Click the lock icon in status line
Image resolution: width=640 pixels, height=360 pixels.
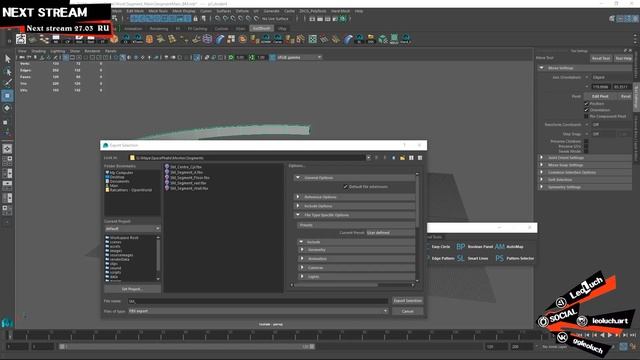click(x=196, y=19)
